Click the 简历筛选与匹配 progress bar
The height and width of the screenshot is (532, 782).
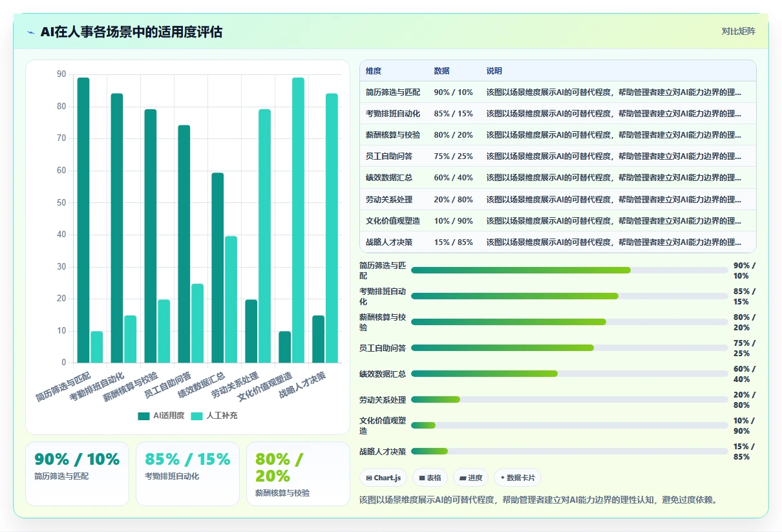(569, 270)
